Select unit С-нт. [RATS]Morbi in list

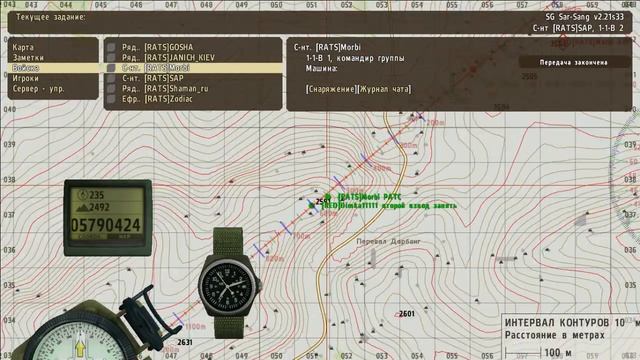click(193, 68)
